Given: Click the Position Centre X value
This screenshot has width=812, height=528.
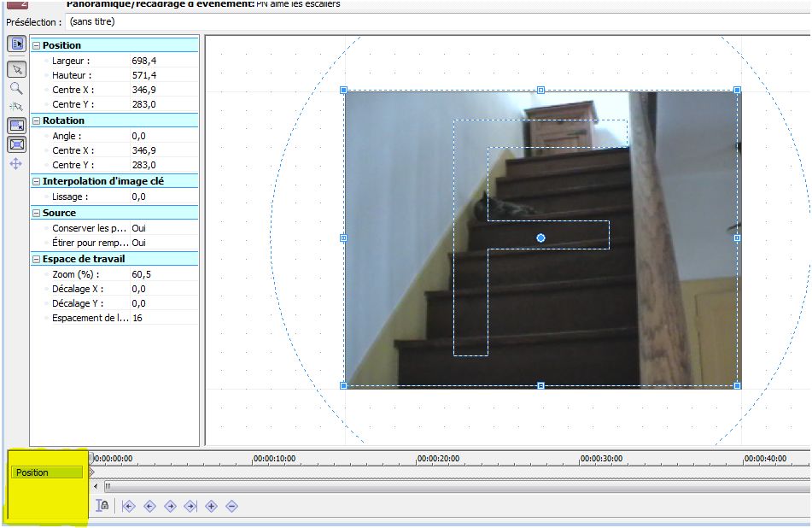Looking at the screenshot, I should [144, 90].
